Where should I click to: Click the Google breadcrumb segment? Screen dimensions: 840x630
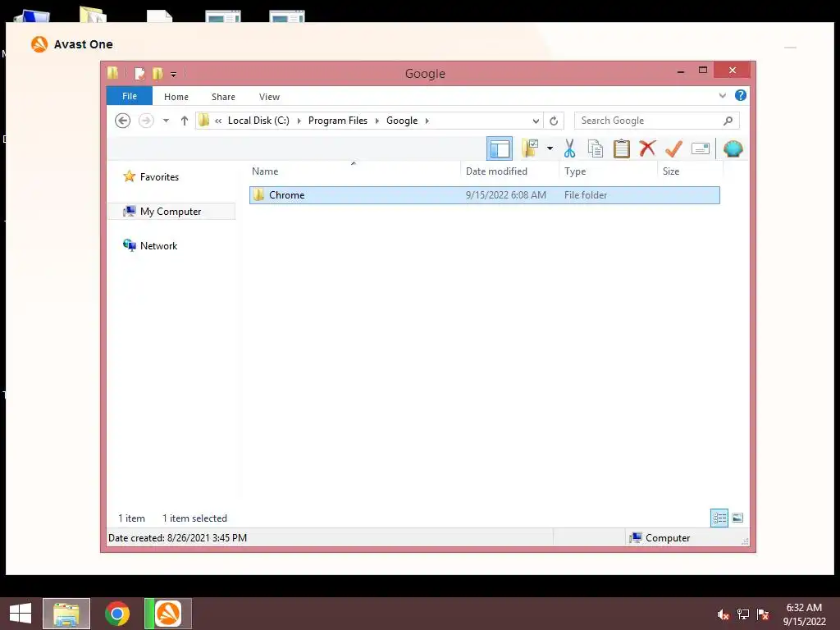pyautogui.click(x=402, y=121)
